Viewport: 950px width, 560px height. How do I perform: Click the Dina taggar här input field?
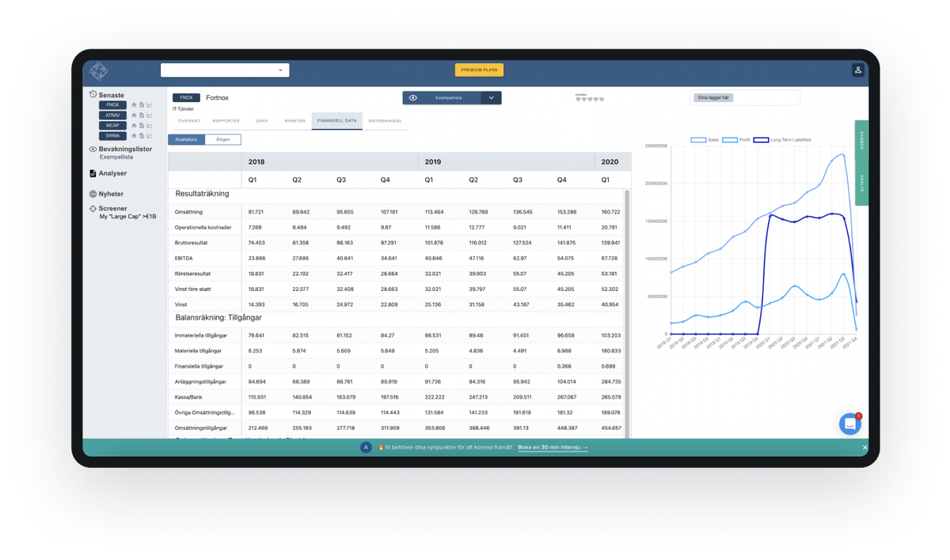click(745, 97)
